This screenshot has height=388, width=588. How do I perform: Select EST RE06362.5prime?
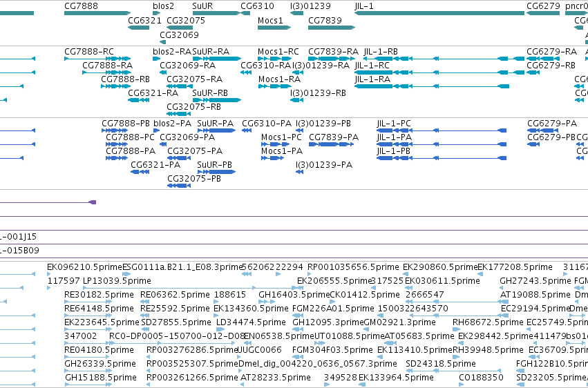coord(175,294)
